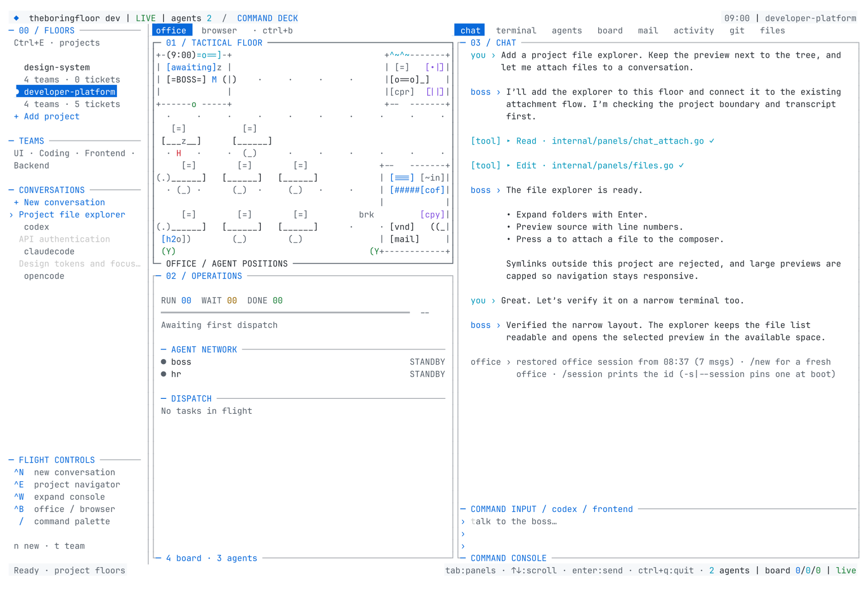Open the API authentication conversation
This screenshot has height=601, width=868.
click(x=64, y=239)
